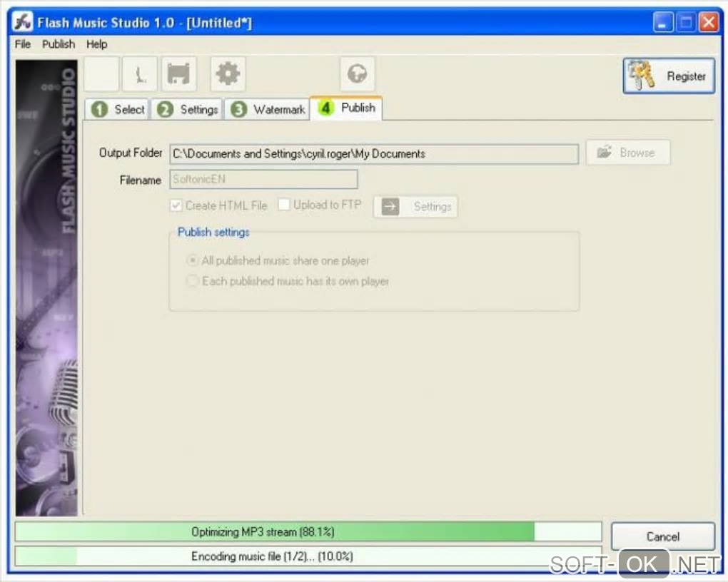Click the gear settings toolbar icon
Image resolution: width=728 pixels, height=582 pixels.
click(x=228, y=74)
